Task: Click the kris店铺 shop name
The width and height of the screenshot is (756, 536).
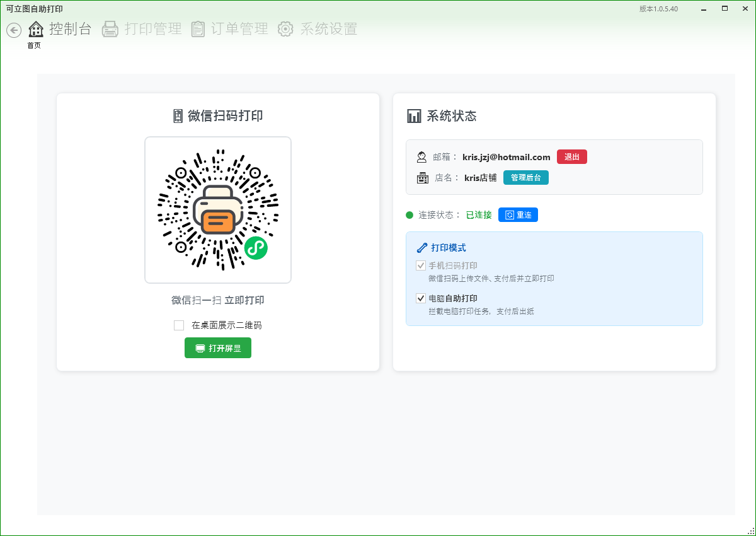Action: point(481,178)
